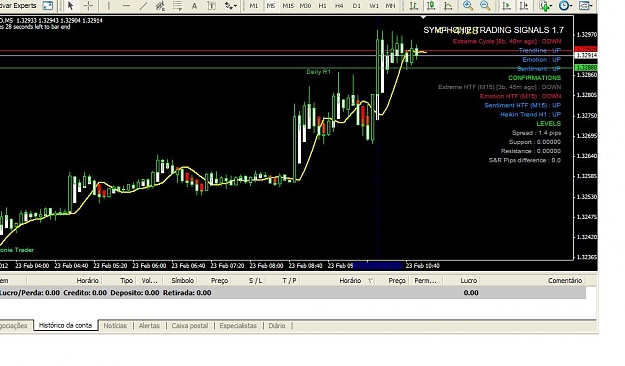Viewport: 625px width, 366px height.
Task: Toggle the full screen chart icon
Action: pyautogui.click(x=48, y=6)
